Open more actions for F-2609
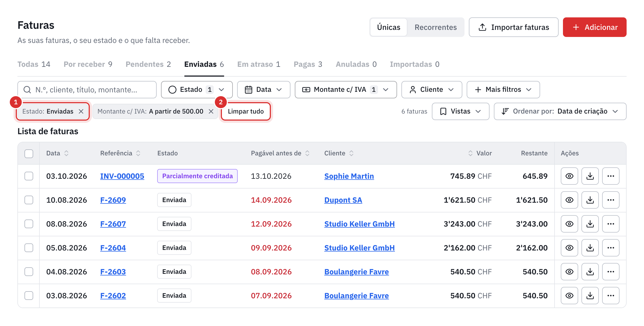The height and width of the screenshot is (326, 644). [611, 200]
